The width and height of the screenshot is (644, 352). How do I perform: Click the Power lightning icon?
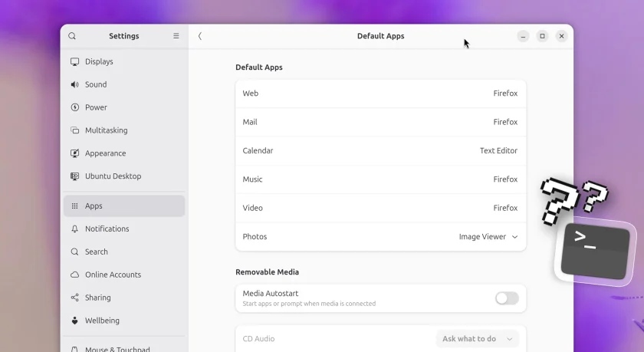click(75, 107)
